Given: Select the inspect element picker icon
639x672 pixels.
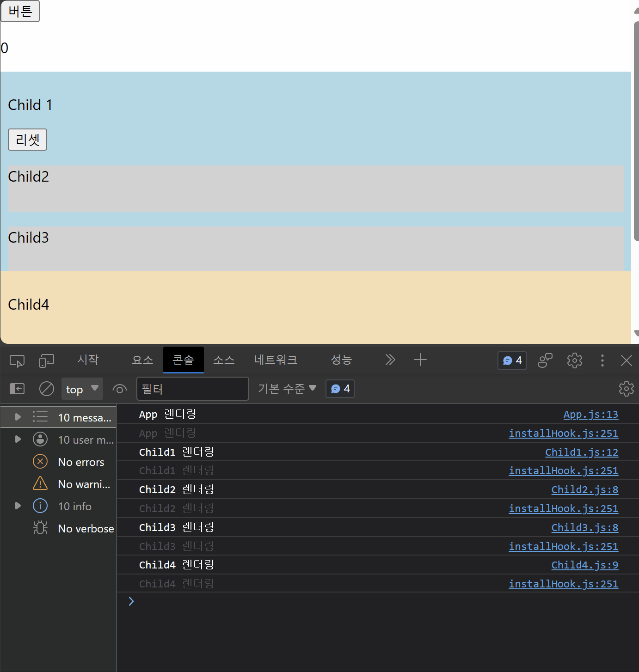Looking at the screenshot, I should pos(17,360).
